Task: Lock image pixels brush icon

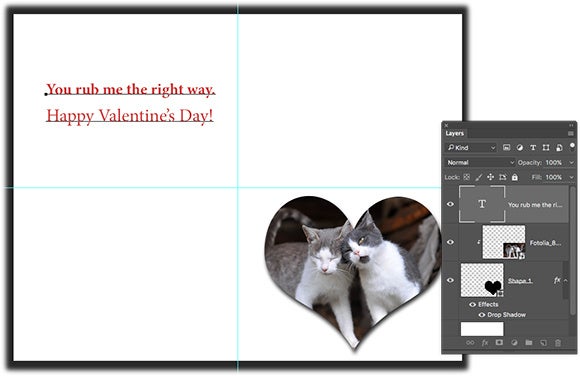Action: (479, 177)
